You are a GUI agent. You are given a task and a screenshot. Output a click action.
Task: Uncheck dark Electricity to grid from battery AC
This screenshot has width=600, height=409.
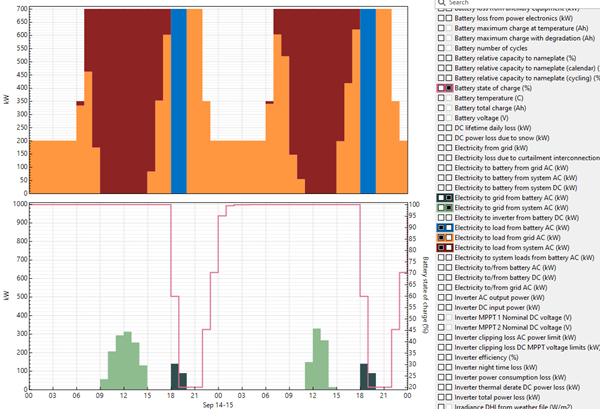click(x=449, y=198)
